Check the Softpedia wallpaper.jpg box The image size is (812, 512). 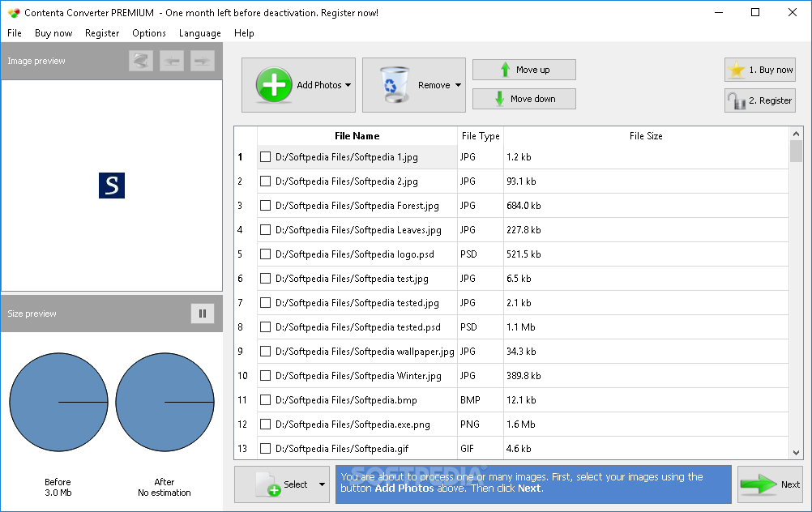pyautogui.click(x=265, y=352)
